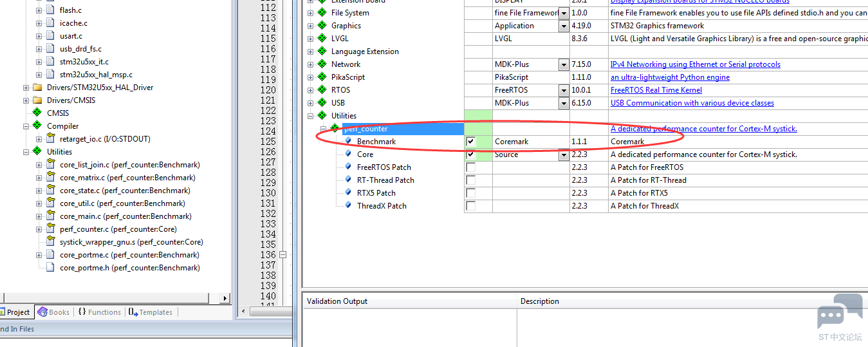Switch to the Templates tab
Screen dimensions: 868x347
tap(151, 312)
